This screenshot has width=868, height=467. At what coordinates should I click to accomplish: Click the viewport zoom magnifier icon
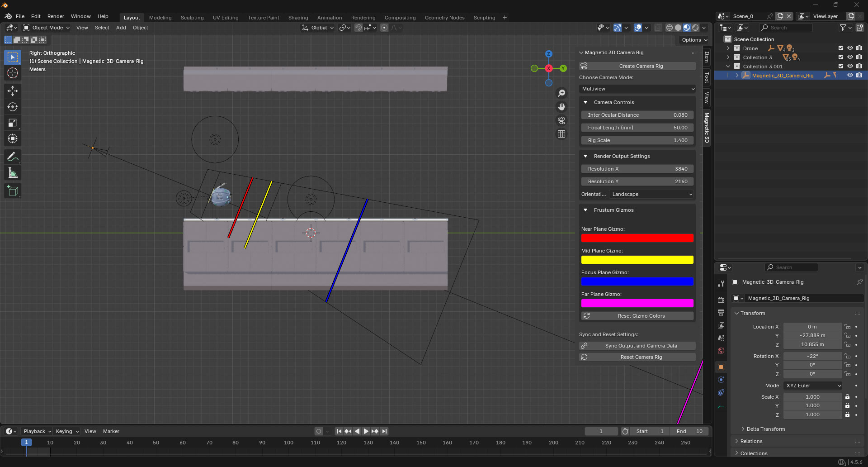(x=561, y=93)
